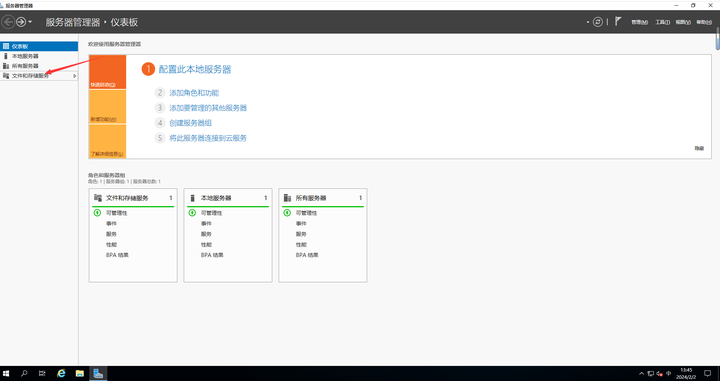Click green status icon in 本地服务器 tile
720x381 pixels.
(192, 213)
